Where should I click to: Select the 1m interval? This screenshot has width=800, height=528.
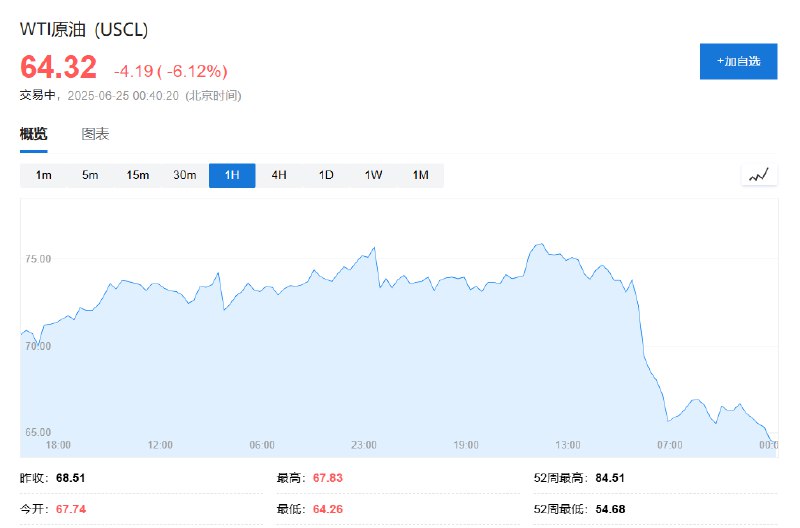point(43,175)
